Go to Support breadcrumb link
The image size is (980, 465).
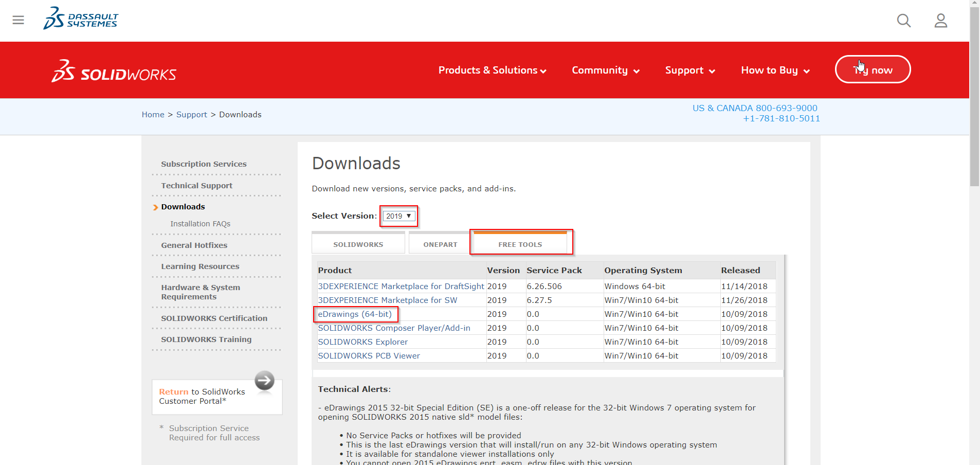coord(191,115)
